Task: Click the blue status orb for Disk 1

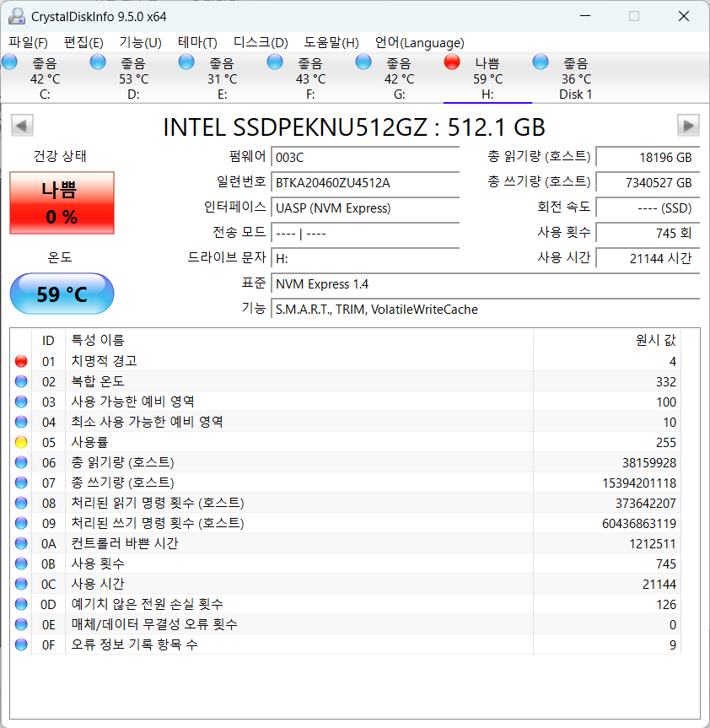Action: 541,62
